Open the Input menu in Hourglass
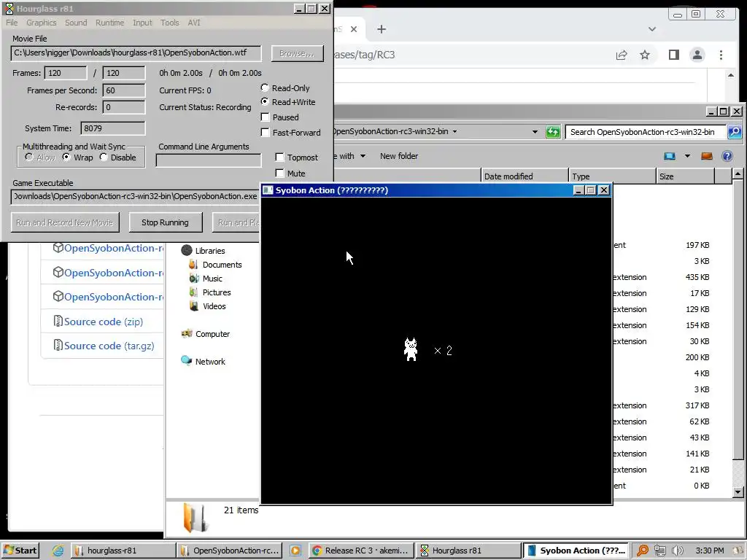 pyautogui.click(x=142, y=23)
